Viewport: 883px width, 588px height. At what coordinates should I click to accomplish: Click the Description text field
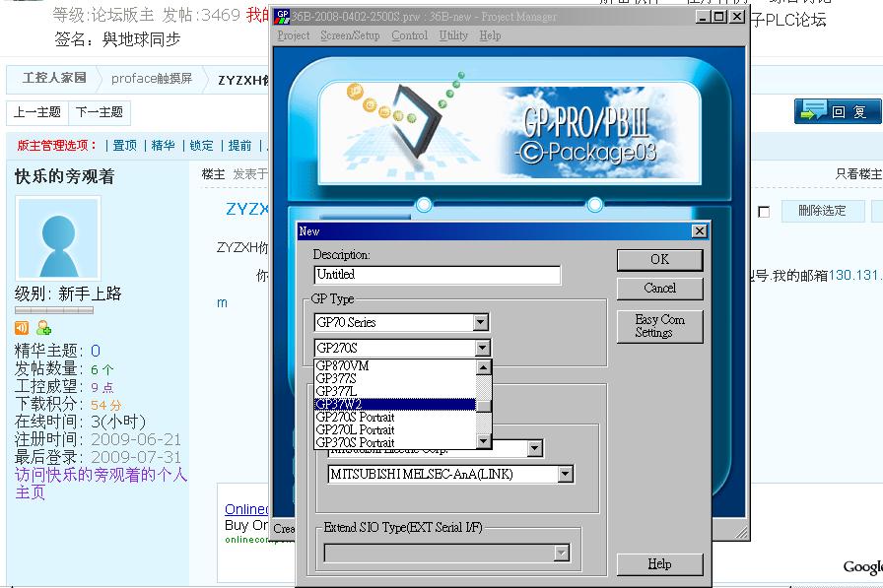(437, 275)
